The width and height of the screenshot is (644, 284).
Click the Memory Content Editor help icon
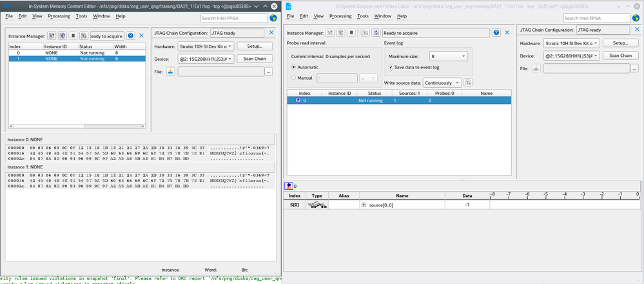coord(131,36)
